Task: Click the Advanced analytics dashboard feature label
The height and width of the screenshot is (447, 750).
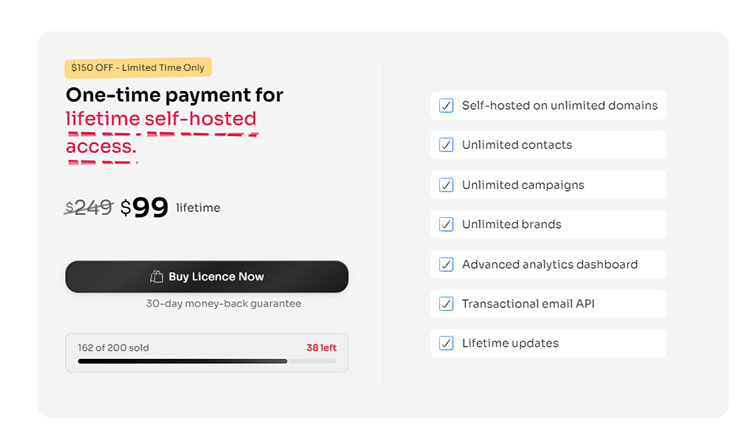Action: point(549,264)
